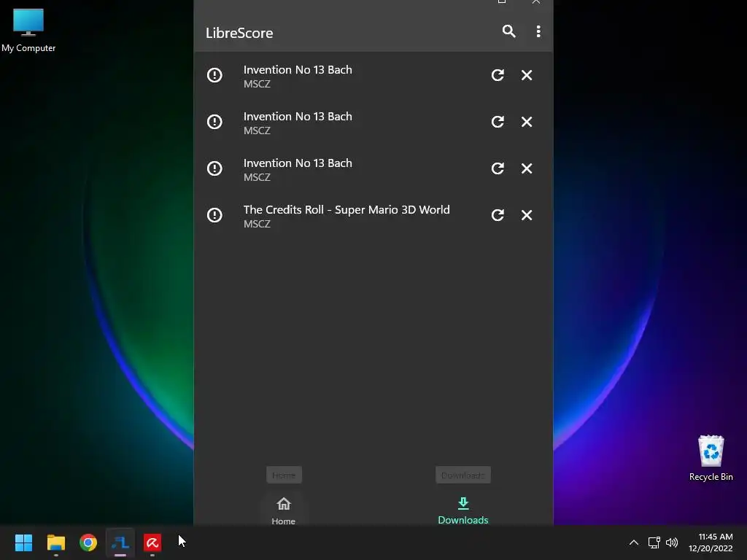Retry the second Invention No 13 Bach download
Screen dimensions: 747x560
click(x=498, y=122)
